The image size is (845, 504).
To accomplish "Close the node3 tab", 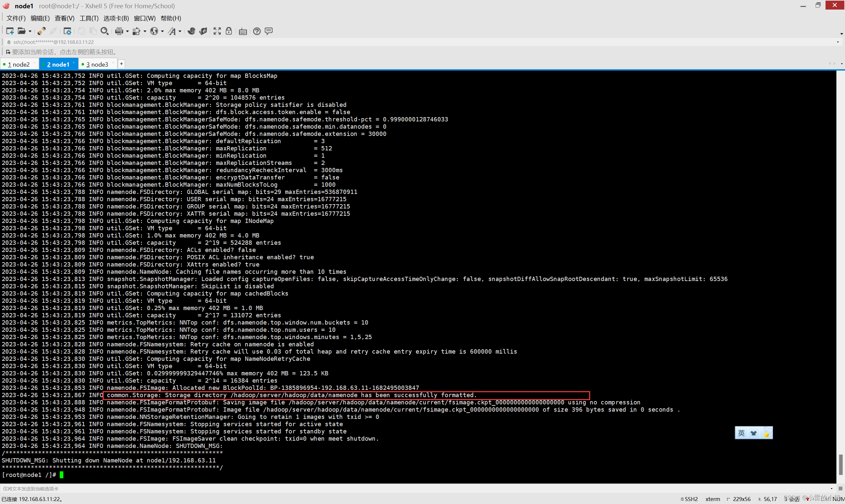I will pos(113,62).
